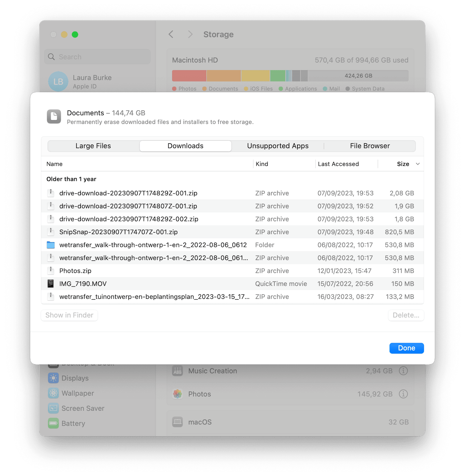The image size is (465, 476).
Task: Click the Documents file icon in dialog header
Action: click(54, 116)
